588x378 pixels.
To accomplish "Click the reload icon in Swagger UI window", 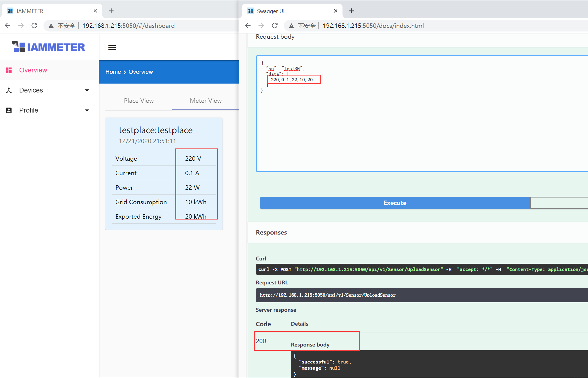I will click(275, 25).
